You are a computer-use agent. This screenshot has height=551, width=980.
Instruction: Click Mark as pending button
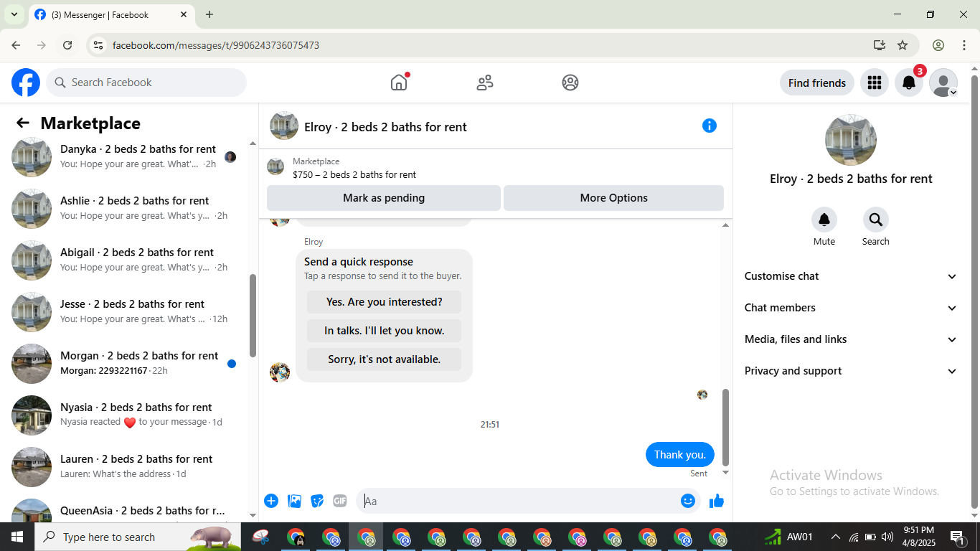pyautogui.click(x=384, y=198)
